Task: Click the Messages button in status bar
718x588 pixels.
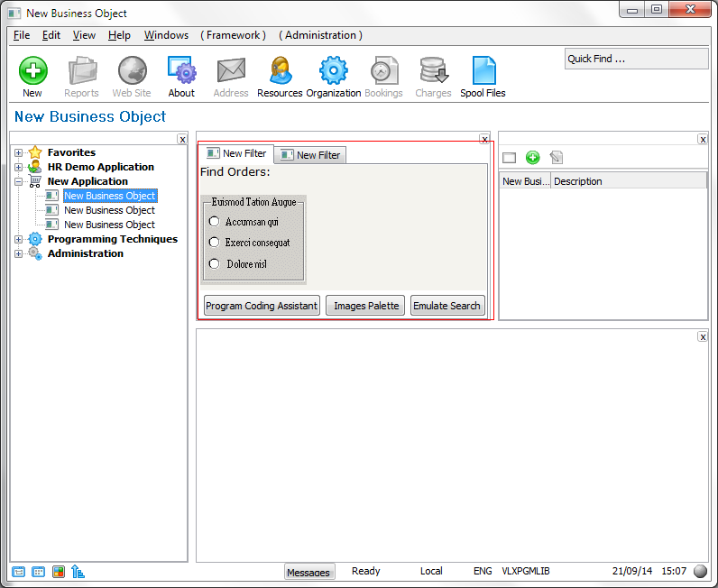Action: click(x=308, y=572)
